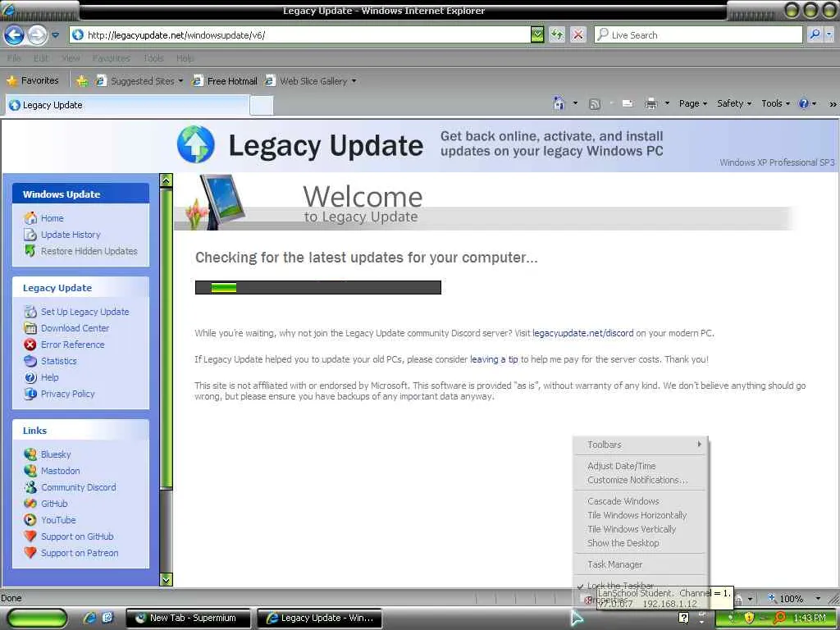840x630 pixels.
Task: Click the Mastodon link icon
Action: tap(30, 470)
